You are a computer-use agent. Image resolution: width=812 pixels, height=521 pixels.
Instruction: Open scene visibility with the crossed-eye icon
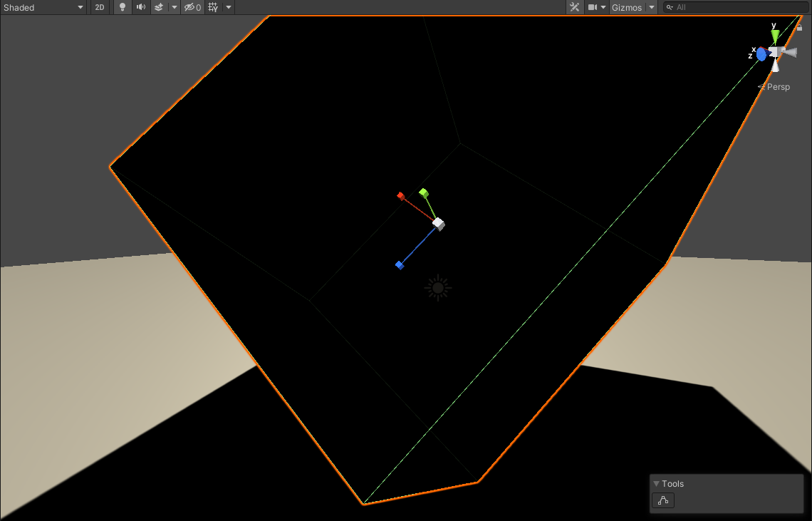point(189,7)
